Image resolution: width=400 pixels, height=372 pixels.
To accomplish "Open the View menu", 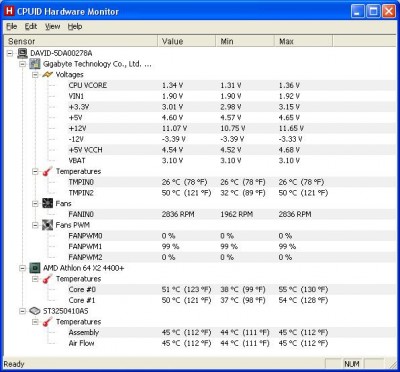I will (x=52, y=27).
